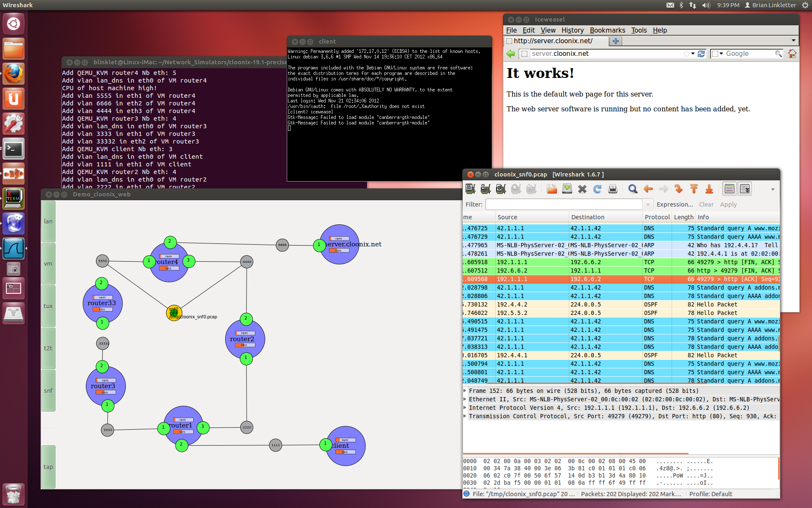812x508 pixels.
Task: Open a new tab with the plus icon
Action: (616, 41)
